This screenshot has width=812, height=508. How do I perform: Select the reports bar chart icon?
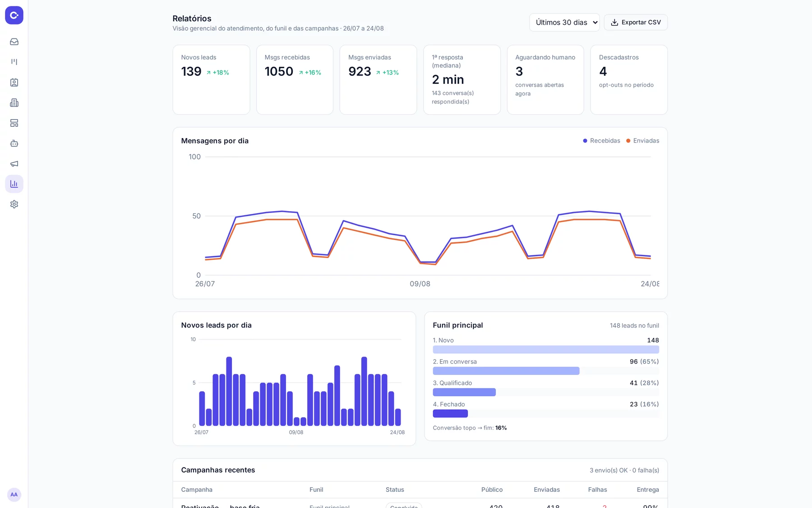click(x=14, y=184)
